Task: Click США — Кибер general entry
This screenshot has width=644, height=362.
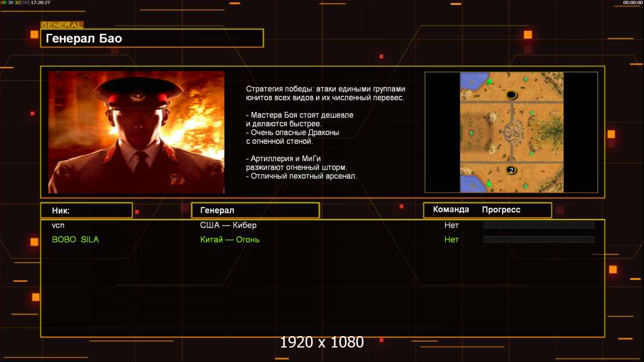Action: click(x=228, y=225)
